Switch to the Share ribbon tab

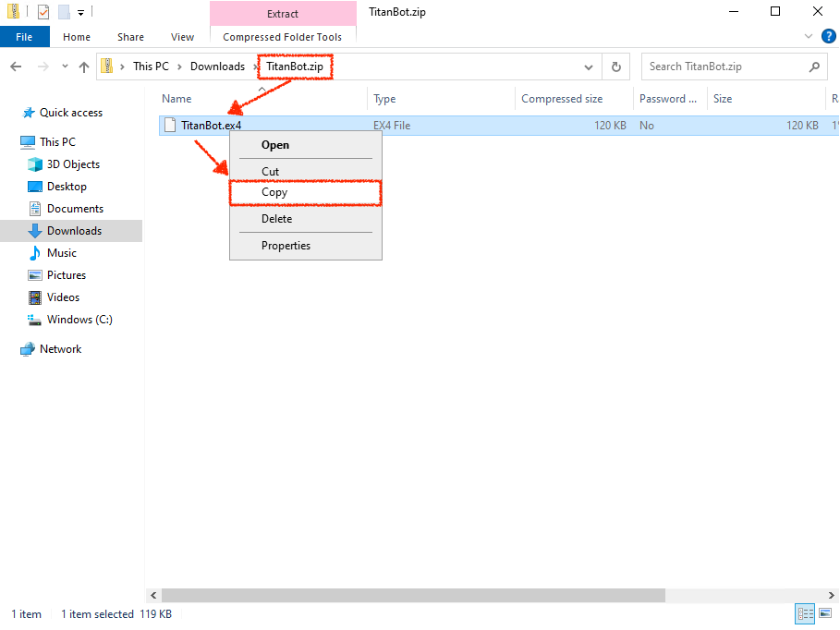pos(130,37)
